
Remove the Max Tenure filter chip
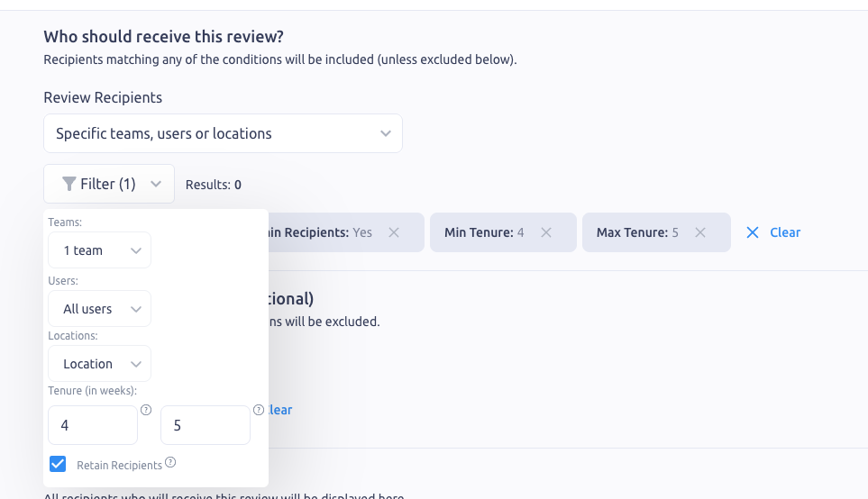[700, 232]
